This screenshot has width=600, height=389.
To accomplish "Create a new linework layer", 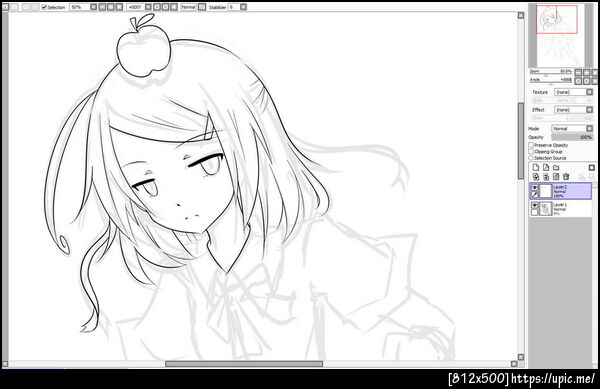I will tap(546, 168).
